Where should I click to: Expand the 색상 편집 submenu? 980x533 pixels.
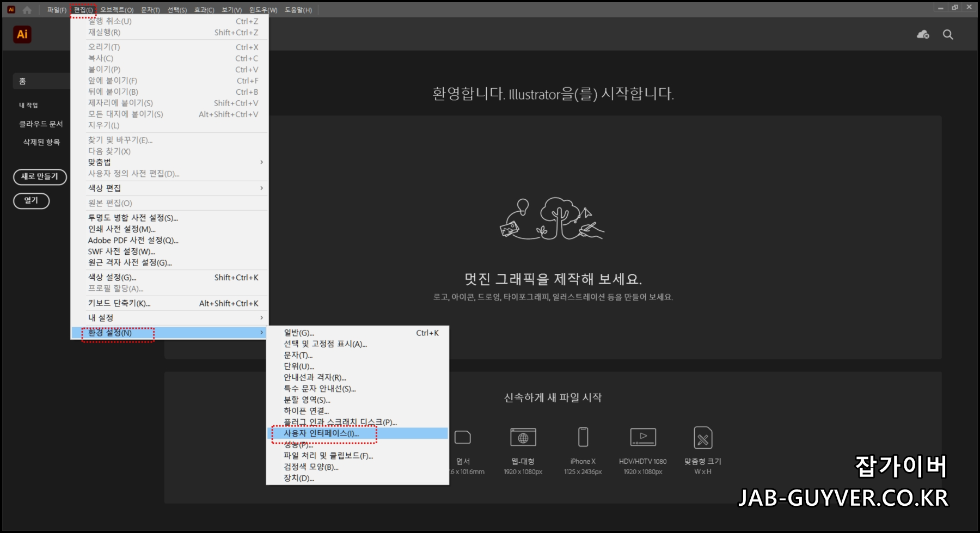(169, 188)
